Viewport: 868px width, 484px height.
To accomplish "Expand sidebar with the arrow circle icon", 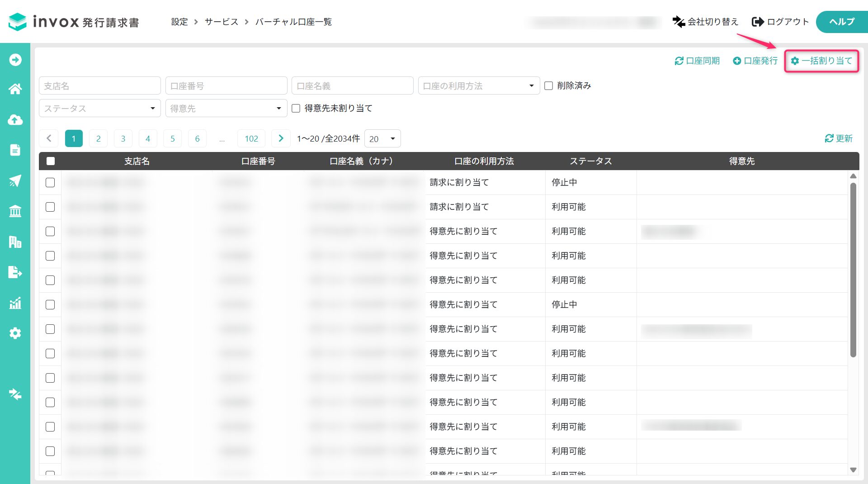I will 15,60.
